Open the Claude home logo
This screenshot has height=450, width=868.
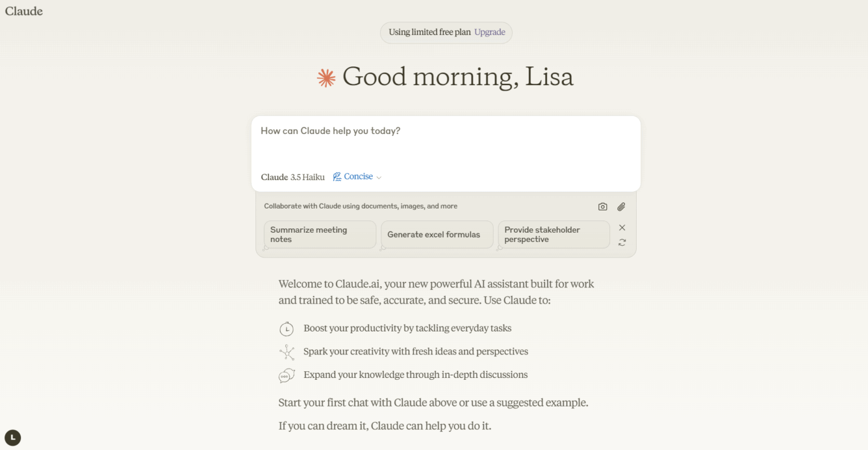[24, 11]
